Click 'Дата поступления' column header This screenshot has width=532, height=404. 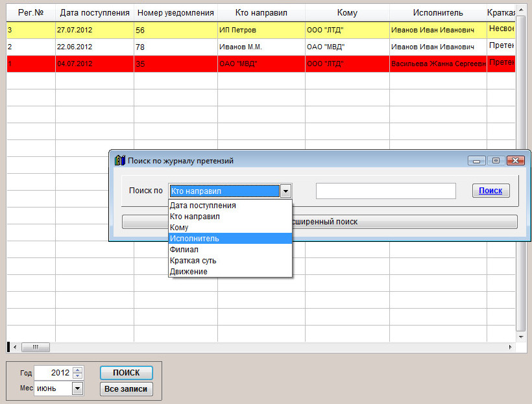[95, 13]
